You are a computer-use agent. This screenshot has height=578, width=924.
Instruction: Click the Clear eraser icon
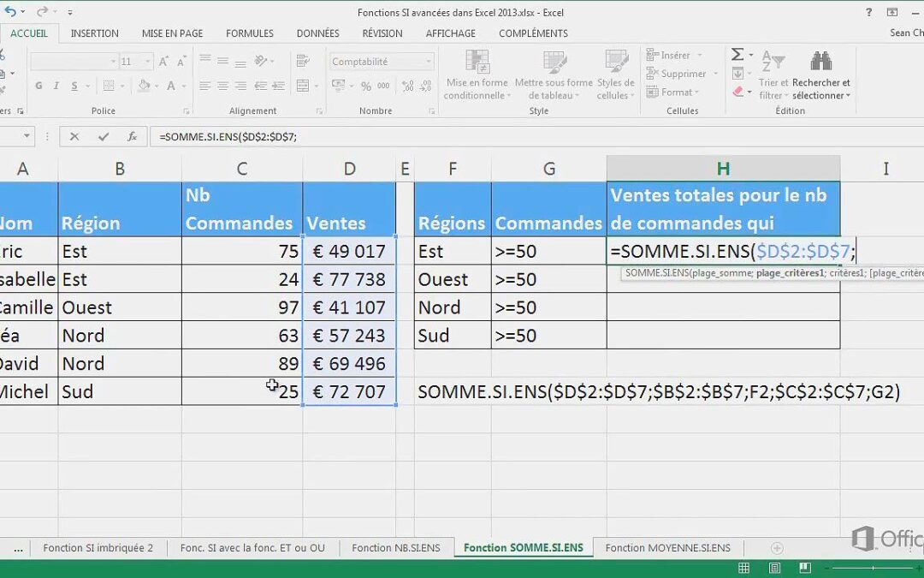[737, 92]
